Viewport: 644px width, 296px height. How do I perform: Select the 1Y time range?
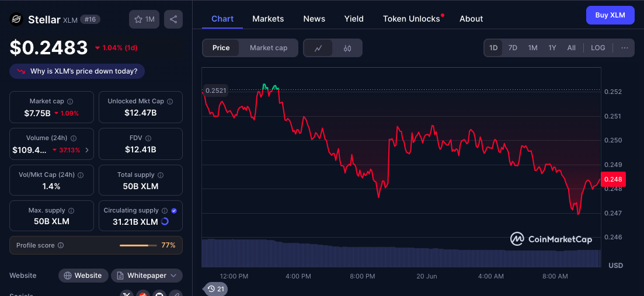tap(552, 48)
